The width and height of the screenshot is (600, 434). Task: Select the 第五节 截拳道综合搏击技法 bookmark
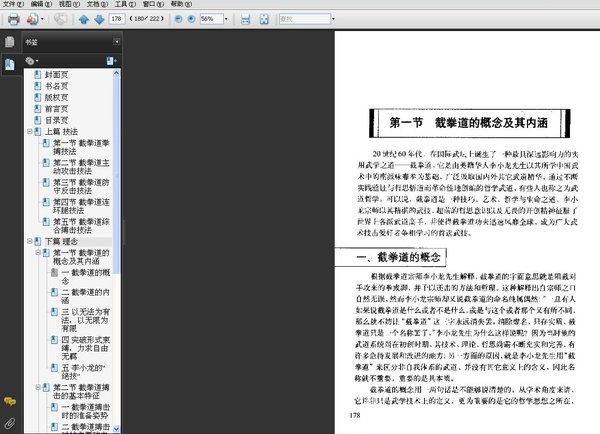[x=81, y=226]
